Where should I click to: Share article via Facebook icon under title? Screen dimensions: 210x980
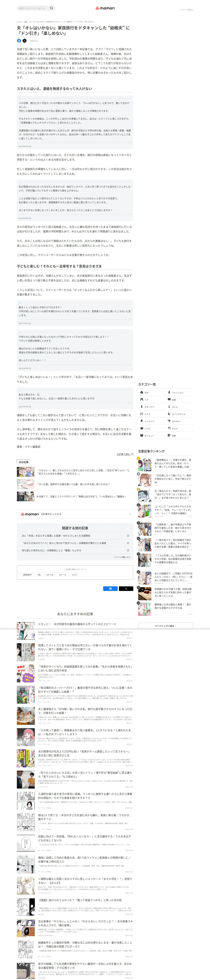pyautogui.click(x=19, y=41)
